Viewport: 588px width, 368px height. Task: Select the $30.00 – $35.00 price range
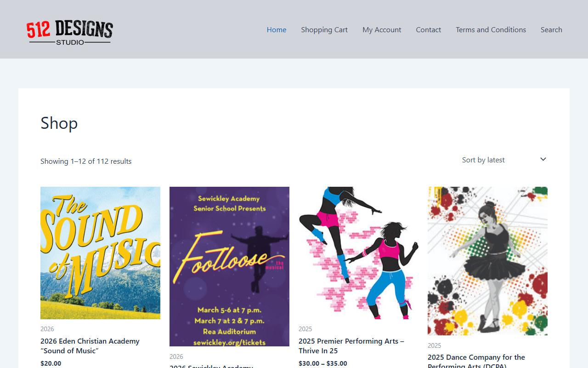coord(323,363)
